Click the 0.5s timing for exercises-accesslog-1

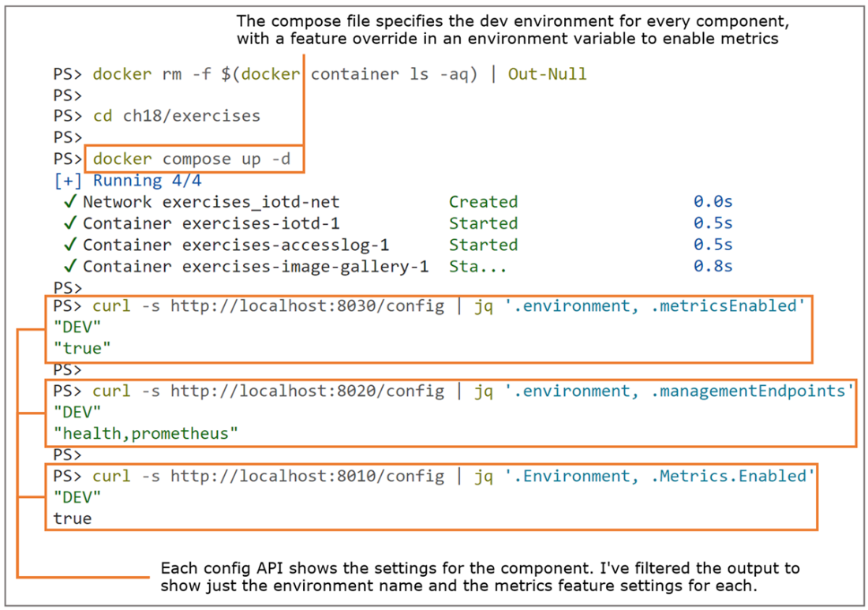713,245
